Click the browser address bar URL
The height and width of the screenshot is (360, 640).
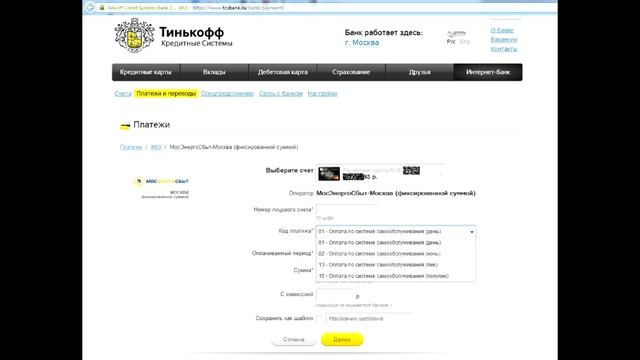click(238, 8)
